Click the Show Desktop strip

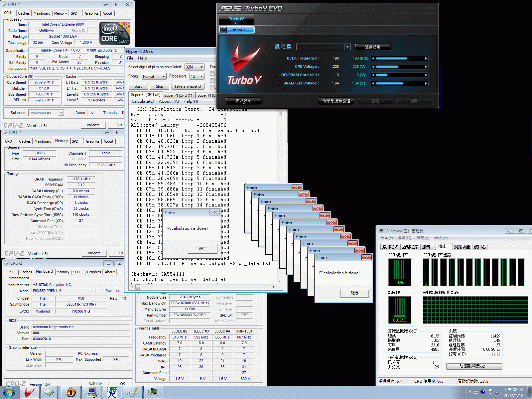tap(529, 392)
